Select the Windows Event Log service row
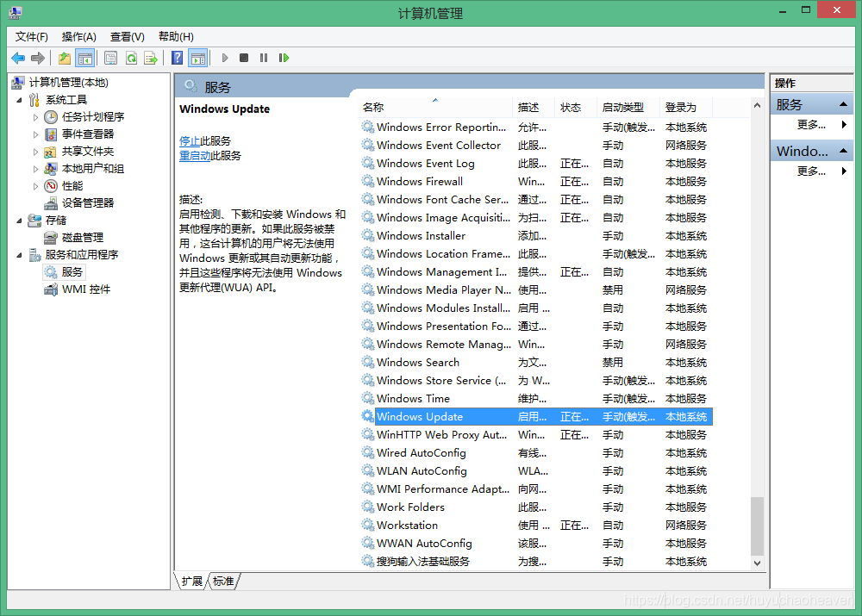This screenshot has height=616, width=862. (536, 163)
